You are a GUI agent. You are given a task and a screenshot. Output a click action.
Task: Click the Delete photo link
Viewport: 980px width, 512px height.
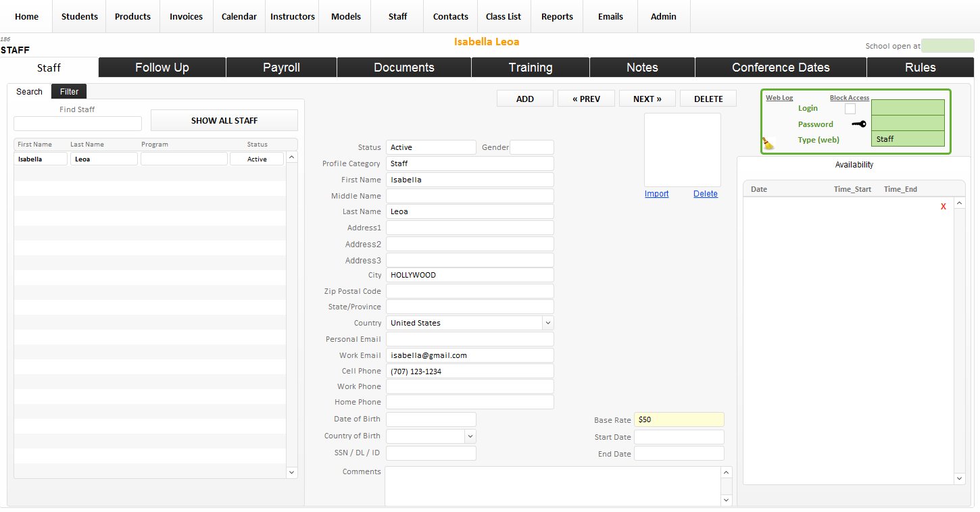(x=706, y=194)
